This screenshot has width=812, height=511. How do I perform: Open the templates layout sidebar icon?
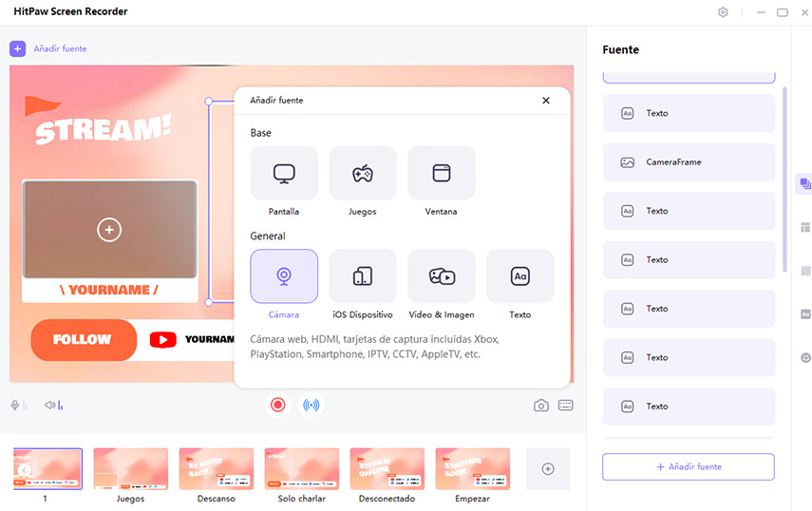point(805,227)
